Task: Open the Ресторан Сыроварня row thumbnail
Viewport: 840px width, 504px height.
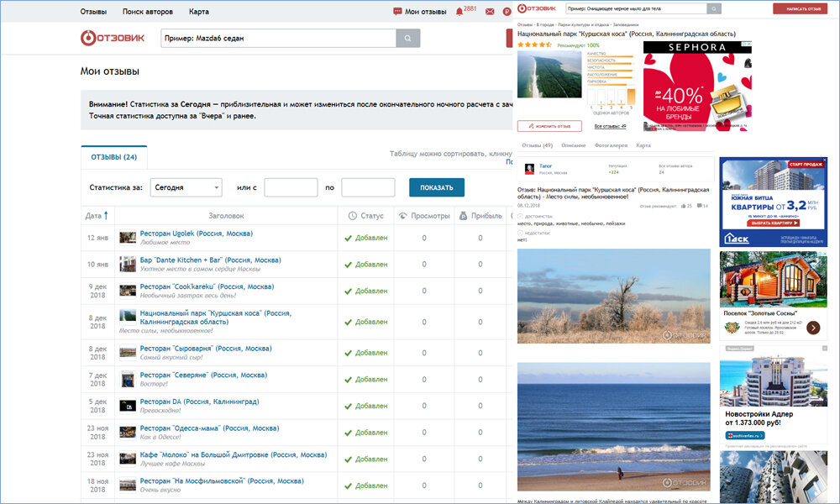Action: click(128, 353)
